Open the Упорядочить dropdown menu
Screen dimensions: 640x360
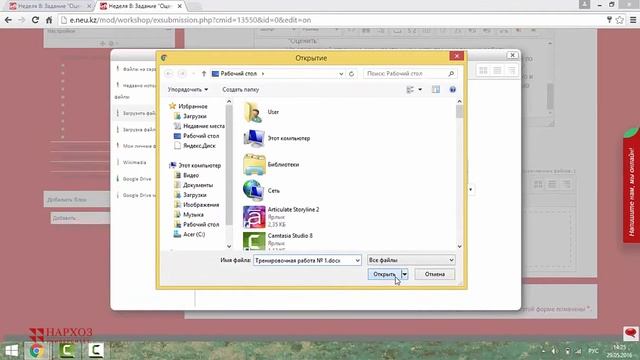pyautogui.click(x=187, y=89)
